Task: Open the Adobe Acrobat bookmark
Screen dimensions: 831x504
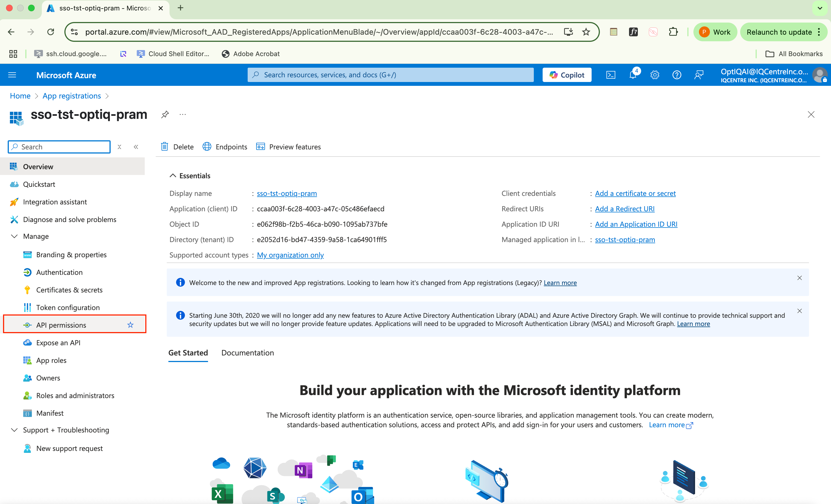Action: pyautogui.click(x=251, y=54)
